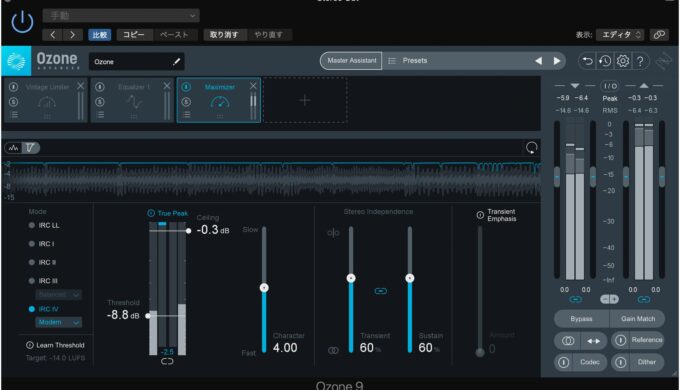Screen dimensions: 680x390
Task: Toggle threshold-ceiling link icon below meter
Action: (x=167, y=361)
